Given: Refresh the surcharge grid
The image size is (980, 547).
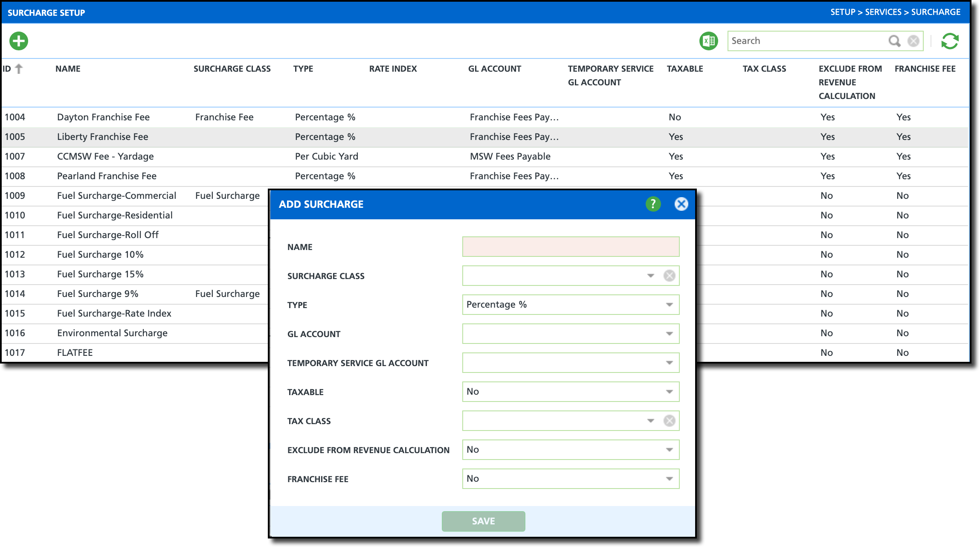Looking at the screenshot, I should tap(950, 41).
